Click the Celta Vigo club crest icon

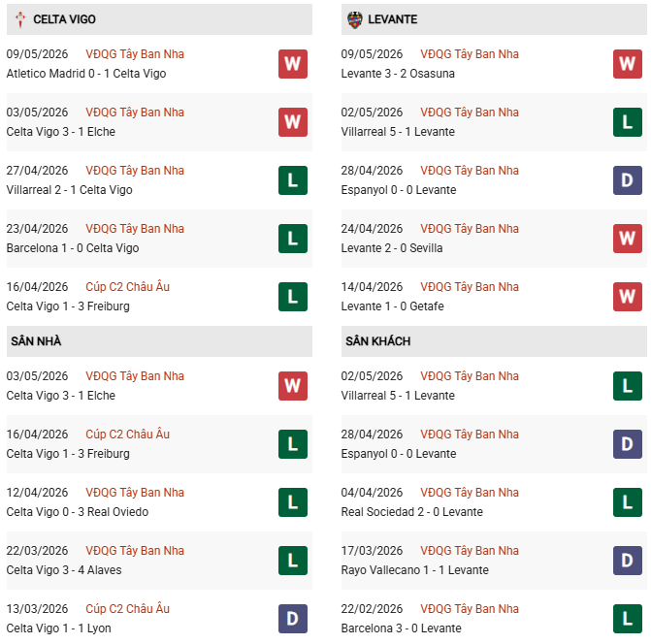pos(20,19)
